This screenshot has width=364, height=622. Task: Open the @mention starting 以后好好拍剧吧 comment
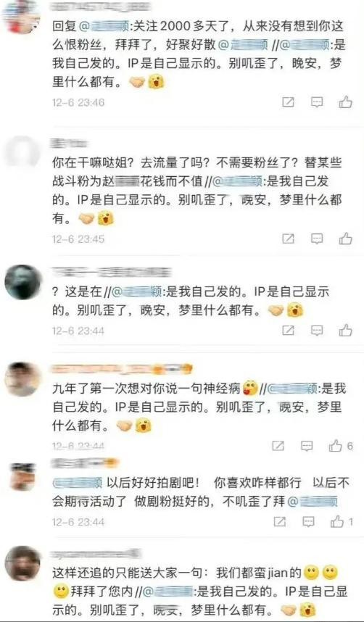[x=78, y=483]
